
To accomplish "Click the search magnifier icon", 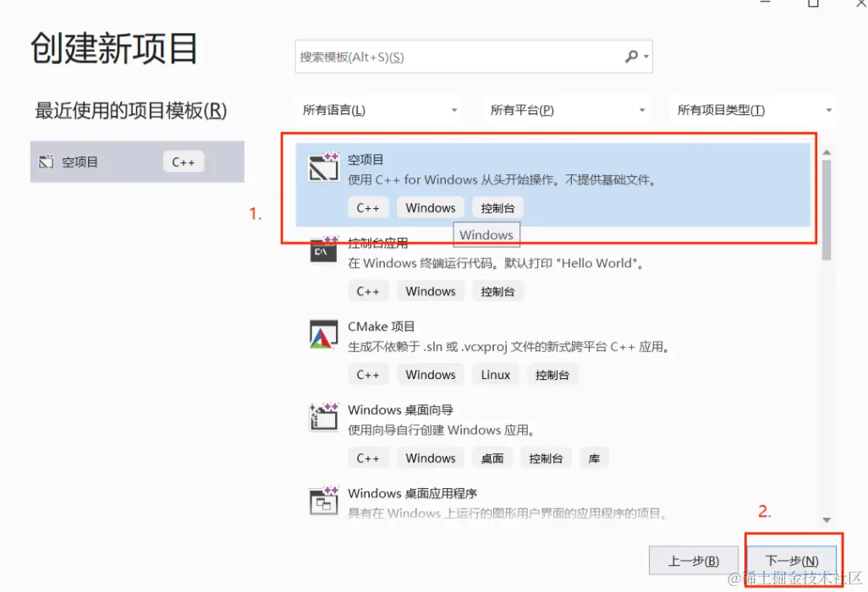I will coord(632,57).
